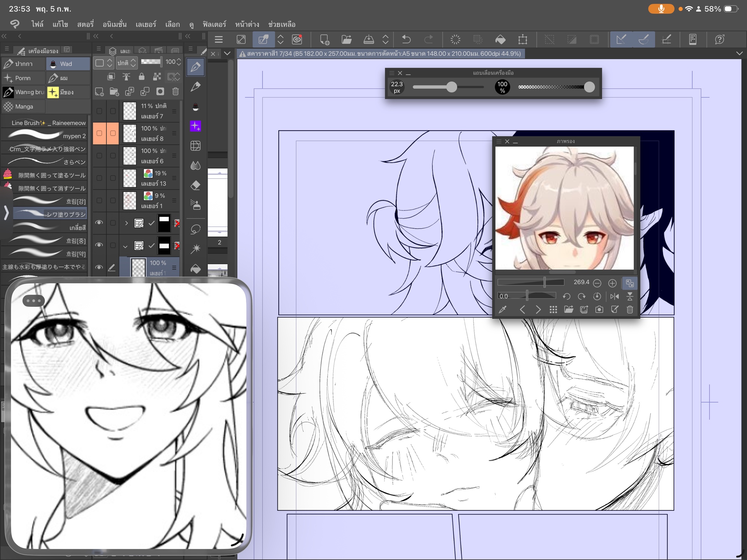Click the undo arrow in top toolbar
The width and height of the screenshot is (747, 560).
pyautogui.click(x=406, y=39)
